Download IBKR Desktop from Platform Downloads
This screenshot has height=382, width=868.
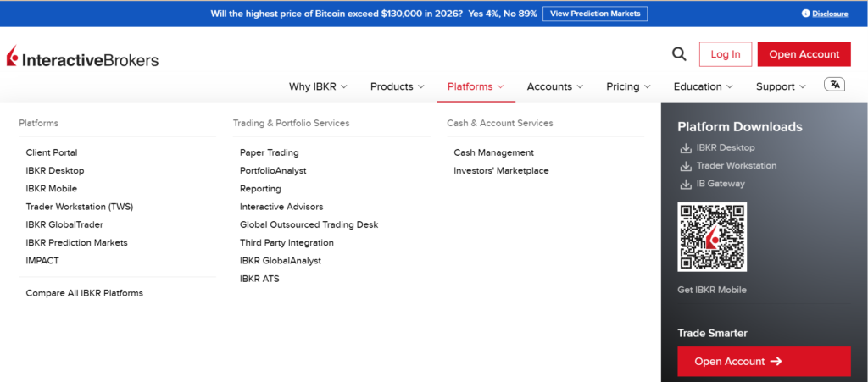point(726,147)
